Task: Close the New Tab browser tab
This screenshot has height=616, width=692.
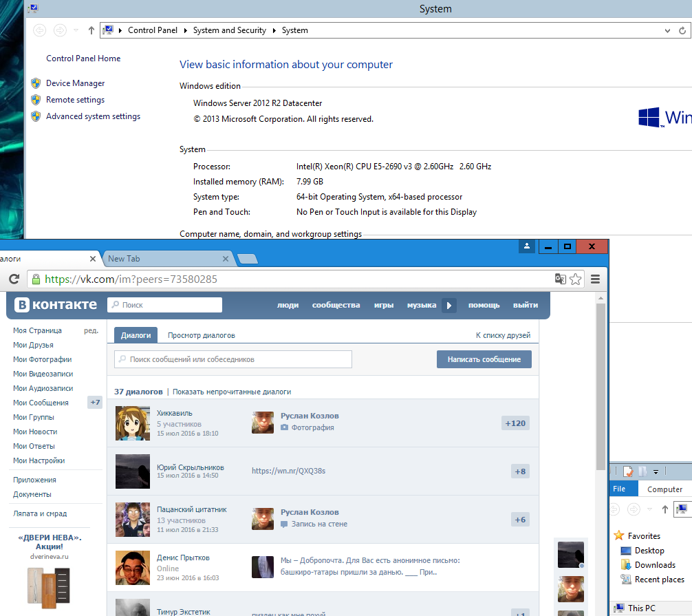Action: [x=226, y=259]
